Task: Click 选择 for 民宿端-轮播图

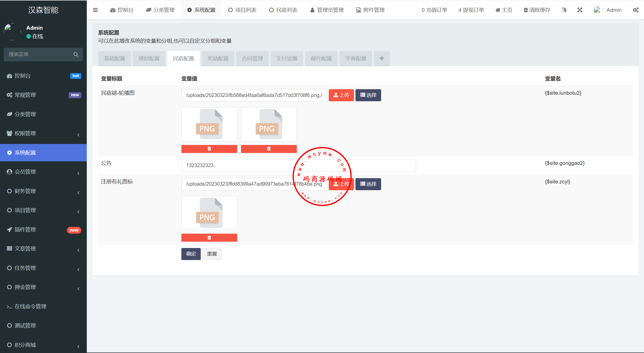Action: click(x=368, y=95)
